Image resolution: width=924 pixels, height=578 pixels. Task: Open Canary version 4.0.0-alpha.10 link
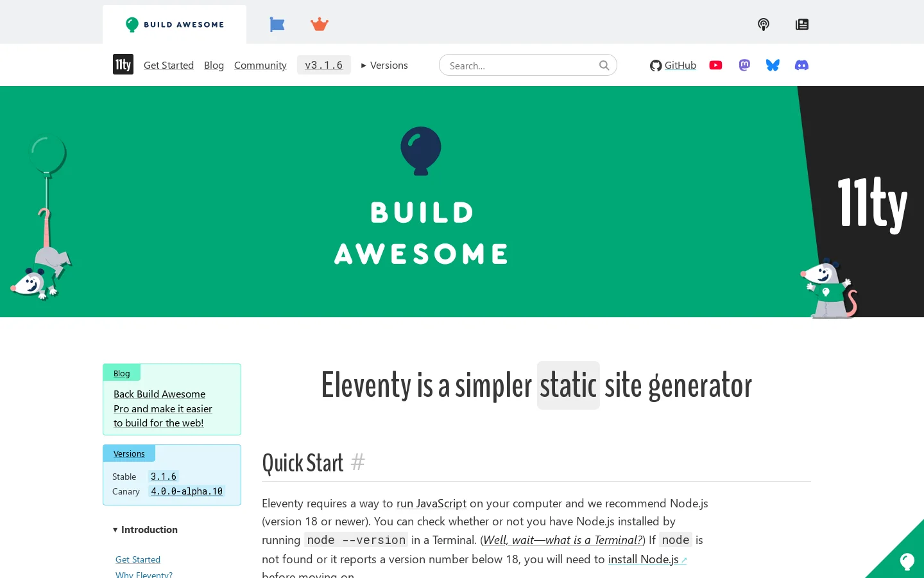[187, 491]
